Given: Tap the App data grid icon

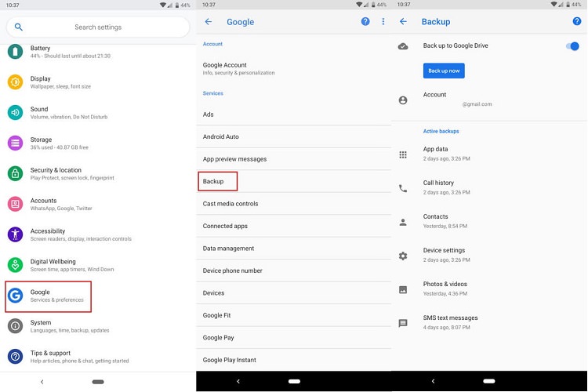Looking at the screenshot, I should point(403,154).
